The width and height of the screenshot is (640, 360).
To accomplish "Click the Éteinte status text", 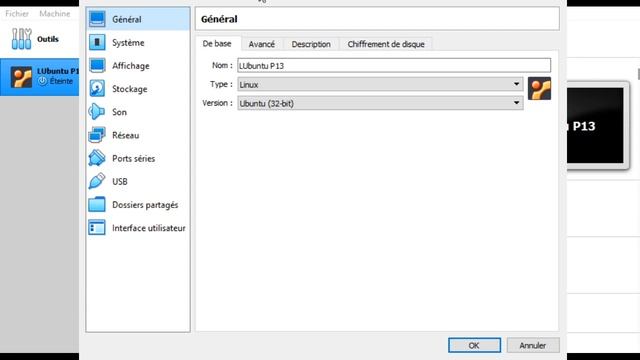I will [x=61, y=81].
